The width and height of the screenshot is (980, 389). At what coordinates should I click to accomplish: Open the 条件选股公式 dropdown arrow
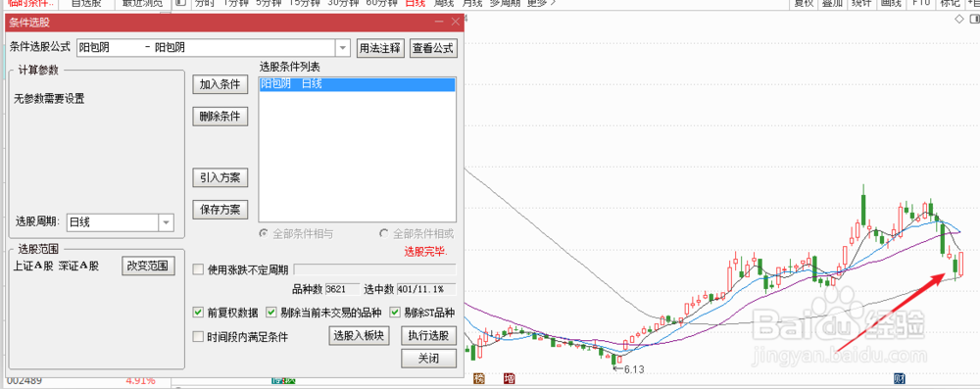tap(343, 48)
